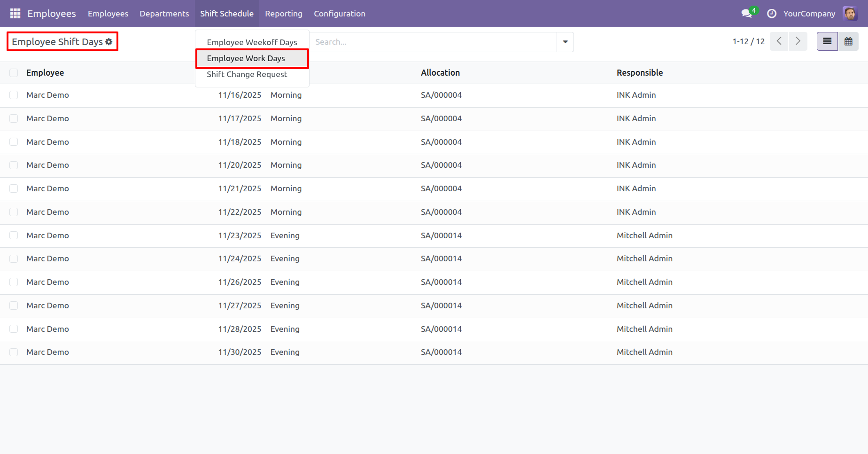Screen dimensions: 868x454
Task: Check the row dated 11/16/2025
Action: pyautogui.click(x=14, y=95)
